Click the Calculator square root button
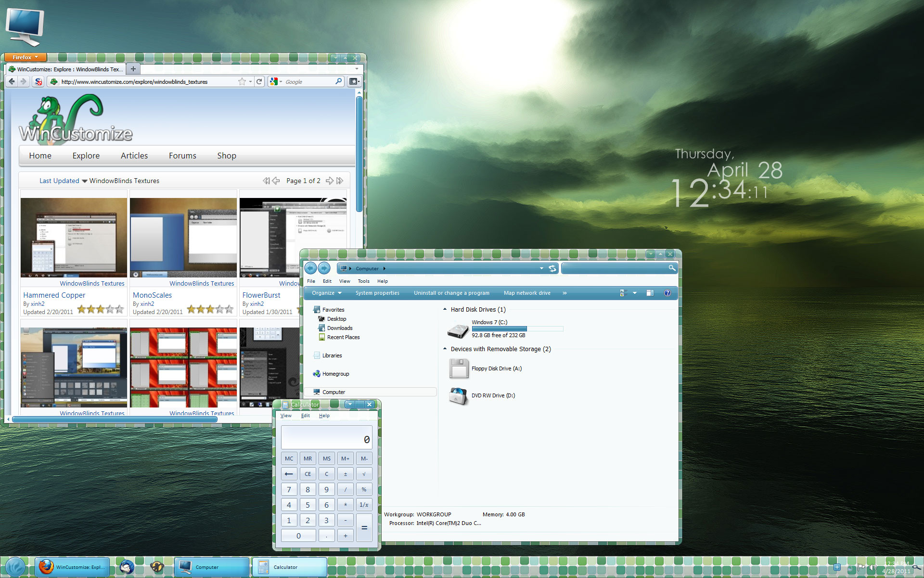924x578 pixels. coord(364,474)
